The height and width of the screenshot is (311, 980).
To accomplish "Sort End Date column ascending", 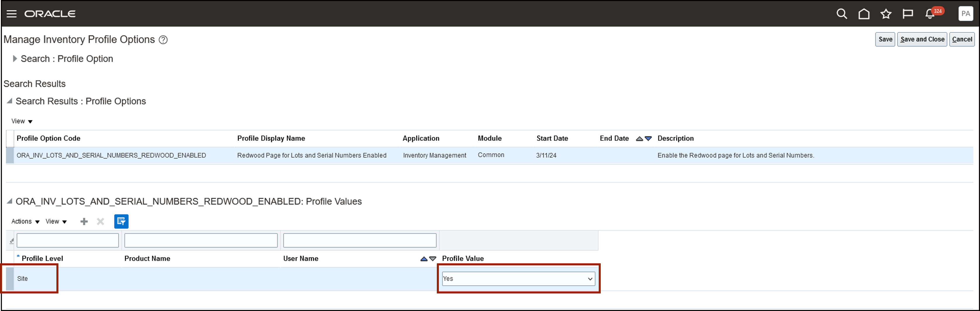I will coord(640,139).
